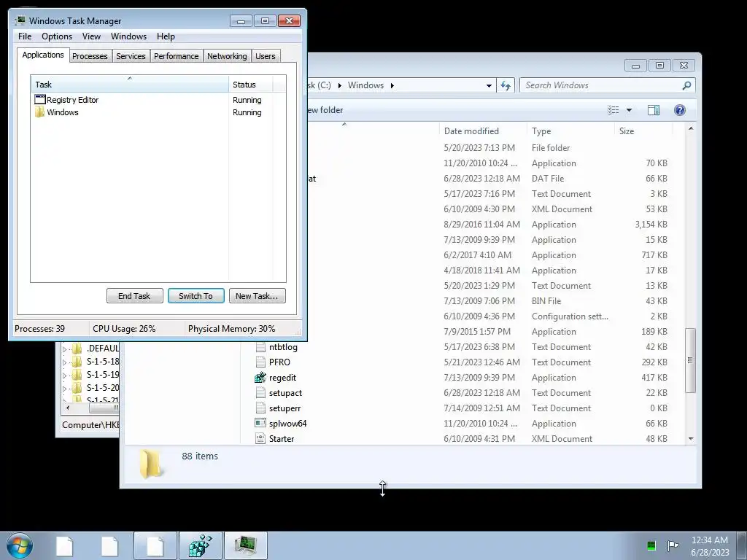Click the breadcrumb arrow before Windows
This screenshot has height=560, width=747.
[x=340, y=86]
